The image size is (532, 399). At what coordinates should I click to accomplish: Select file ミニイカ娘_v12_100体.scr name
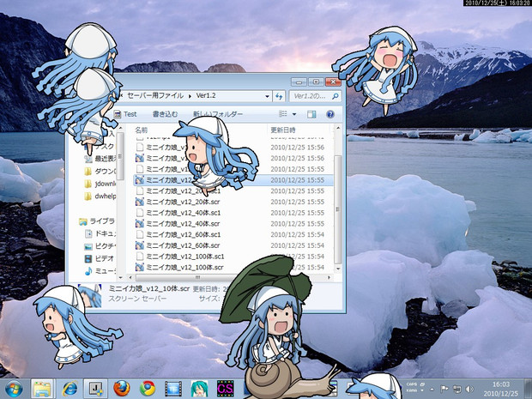tap(184, 267)
